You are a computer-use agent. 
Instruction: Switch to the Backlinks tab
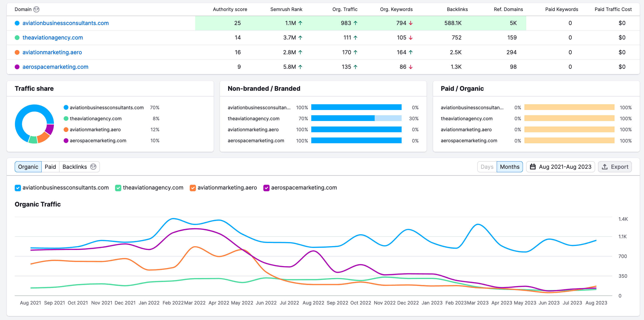[79, 167]
